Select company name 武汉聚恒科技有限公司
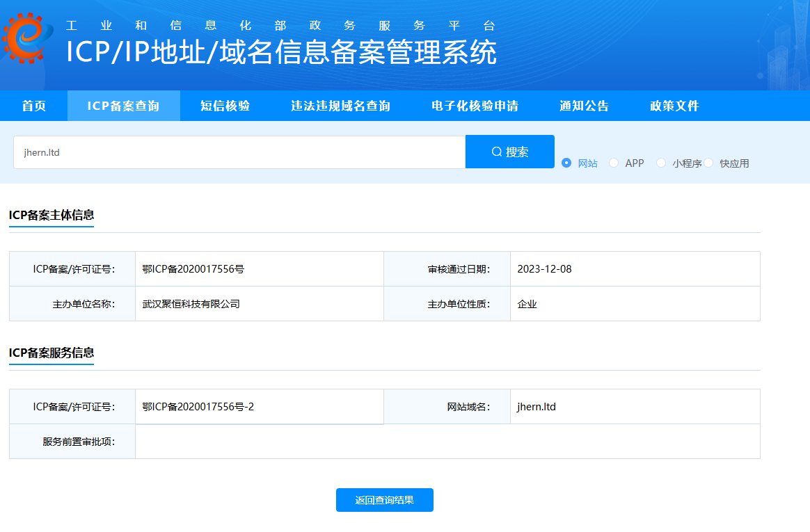The image size is (810, 532). pos(191,304)
